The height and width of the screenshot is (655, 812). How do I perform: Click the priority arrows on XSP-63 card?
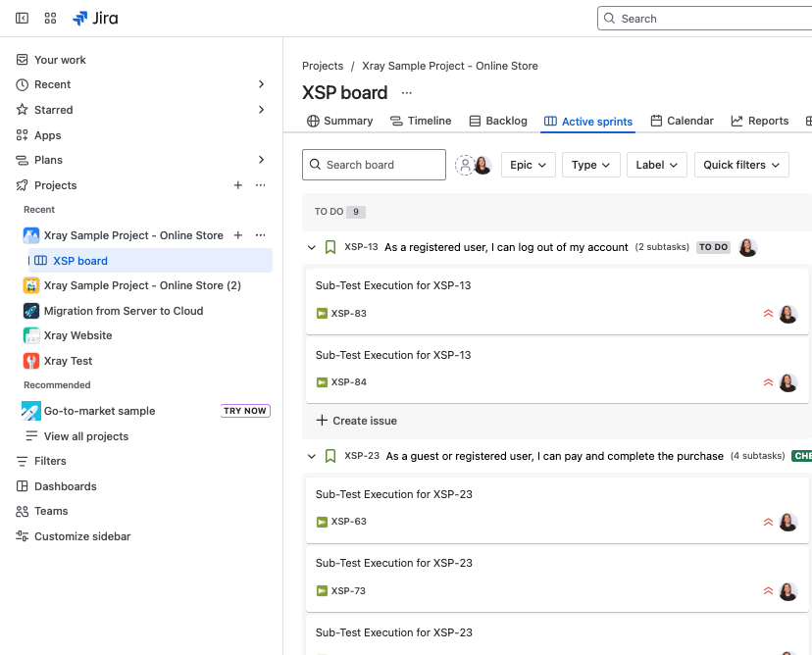pyautogui.click(x=768, y=522)
